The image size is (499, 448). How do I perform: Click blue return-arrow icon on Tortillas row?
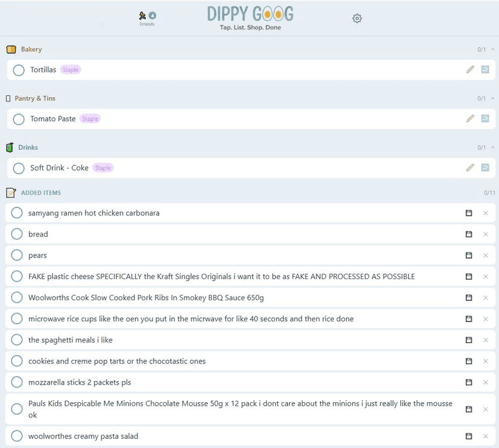(x=485, y=70)
